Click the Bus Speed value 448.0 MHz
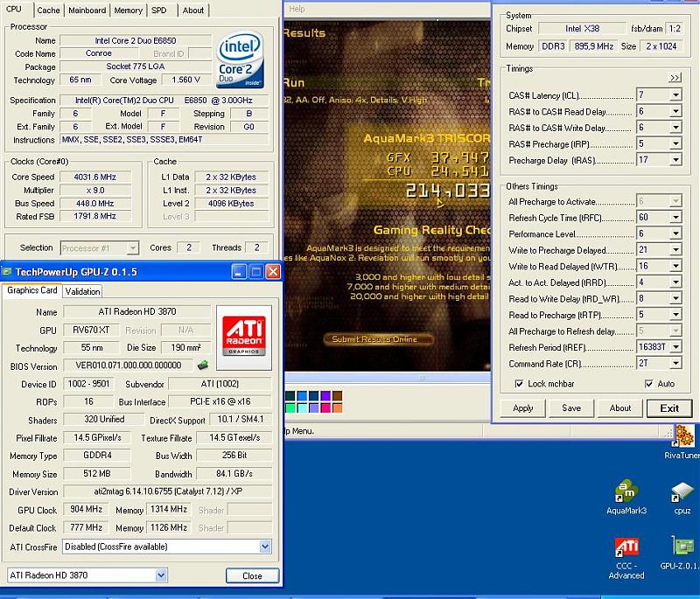700x599 pixels. pyautogui.click(x=95, y=204)
